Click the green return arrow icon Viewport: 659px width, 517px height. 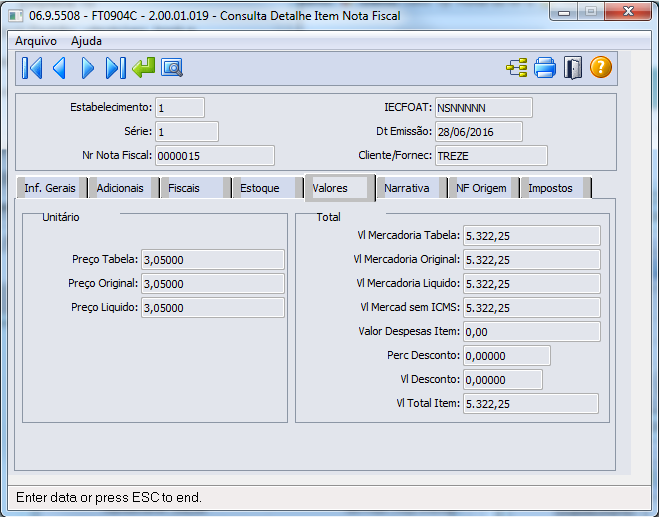tap(143, 68)
